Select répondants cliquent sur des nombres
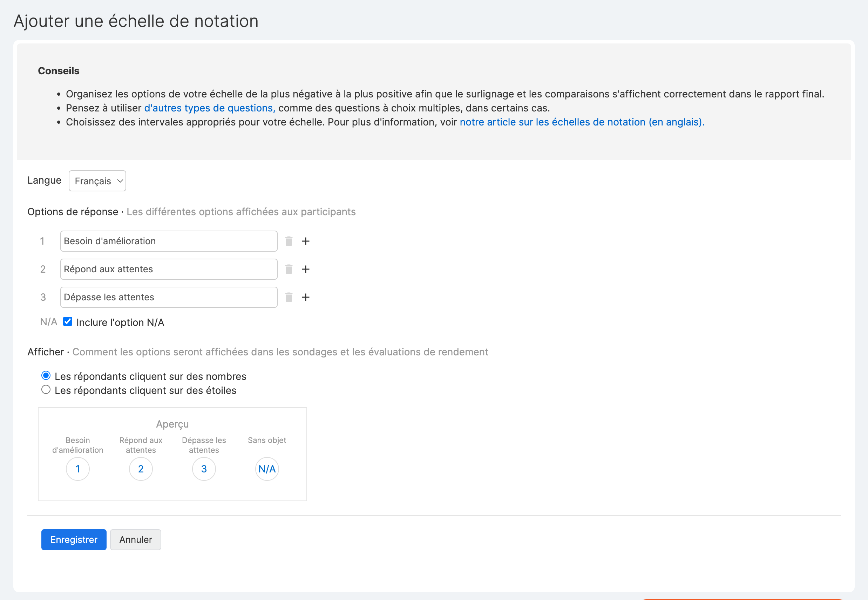868x600 pixels. tap(46, 376)
